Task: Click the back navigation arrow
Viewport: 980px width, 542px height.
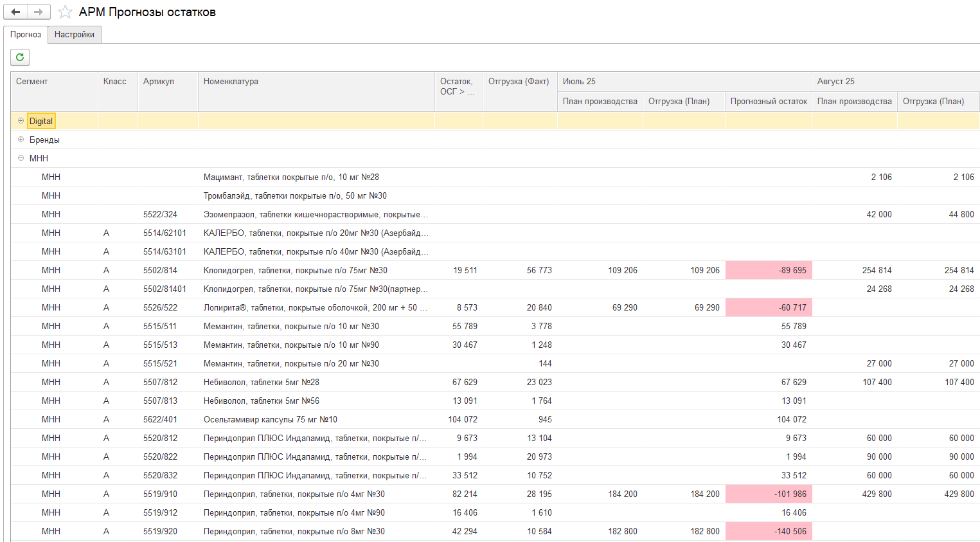Action: (15, 12)
